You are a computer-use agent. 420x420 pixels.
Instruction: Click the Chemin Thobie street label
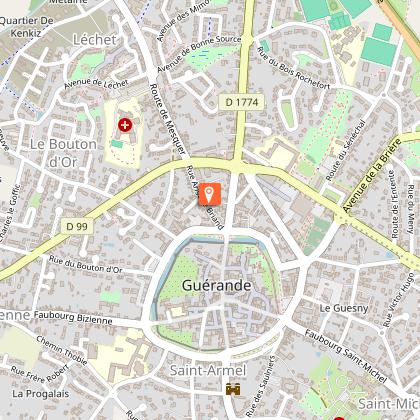62,350
